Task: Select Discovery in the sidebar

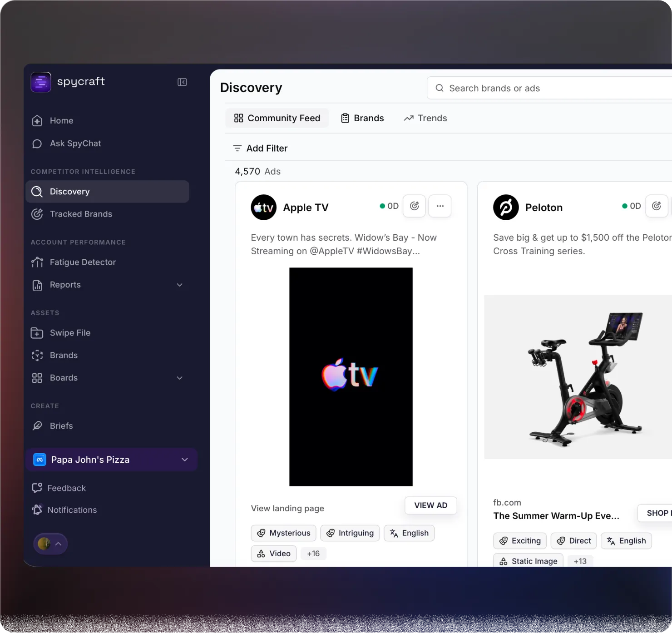Action: click(107, 192)
